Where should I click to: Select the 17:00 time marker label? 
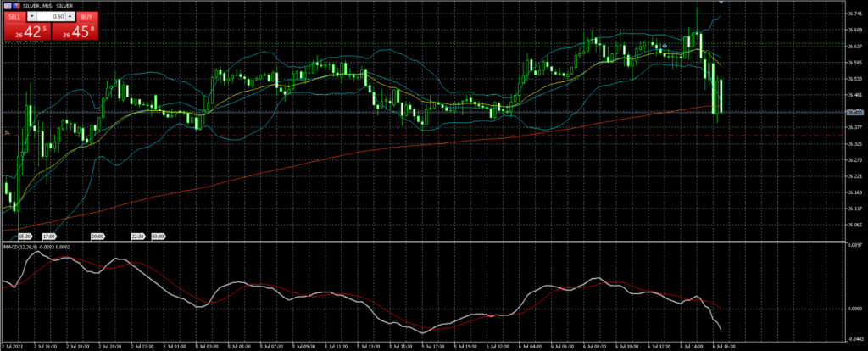[x=49, y=236]
